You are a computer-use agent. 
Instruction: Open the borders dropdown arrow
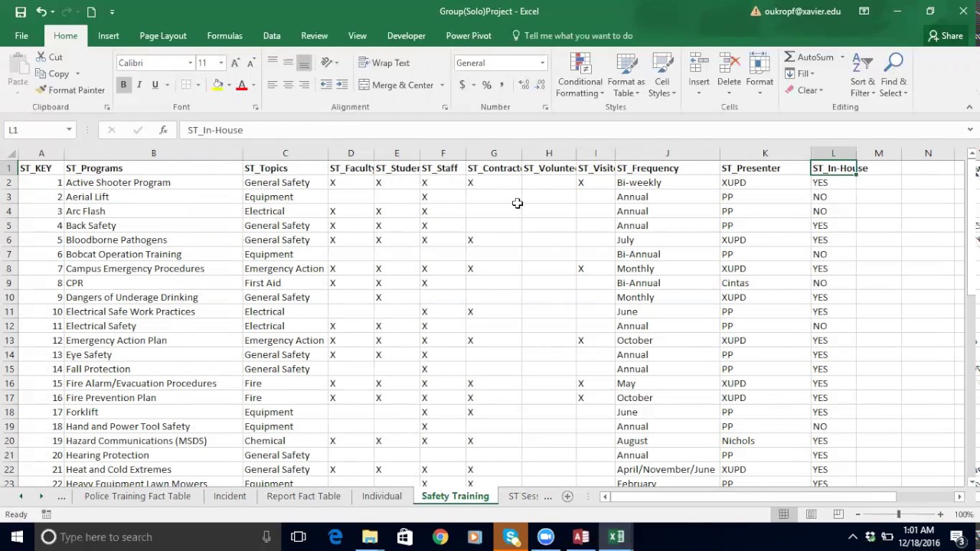click(198, 85)
